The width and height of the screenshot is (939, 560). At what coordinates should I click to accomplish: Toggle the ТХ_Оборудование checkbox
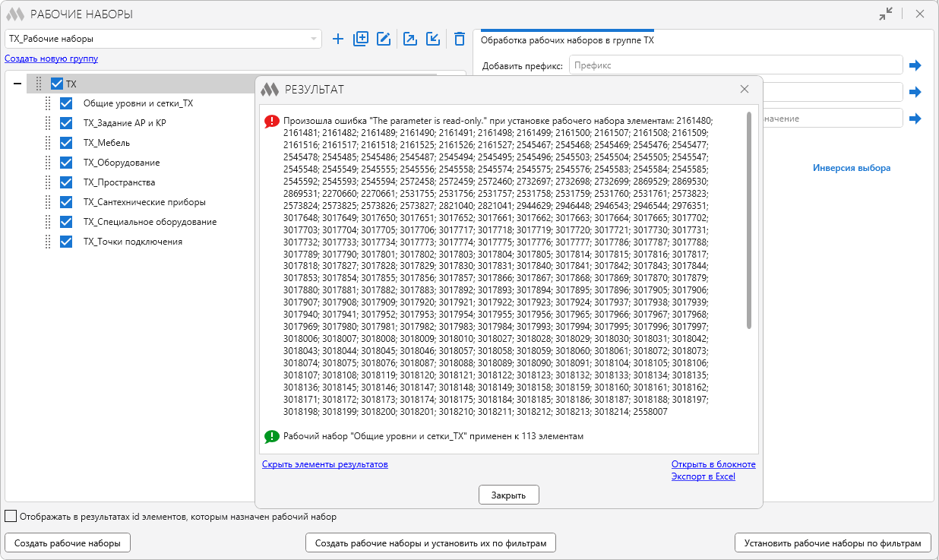pyautogui.click(x=66, y=163)
